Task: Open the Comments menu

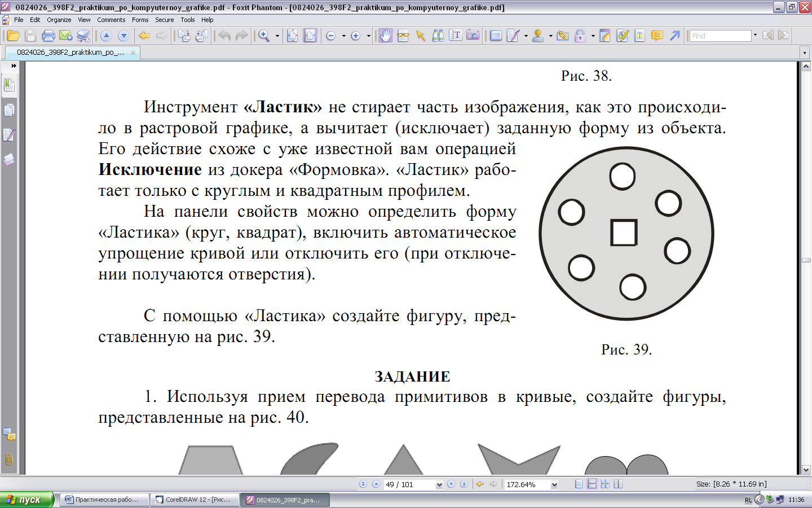Action: 111,20
